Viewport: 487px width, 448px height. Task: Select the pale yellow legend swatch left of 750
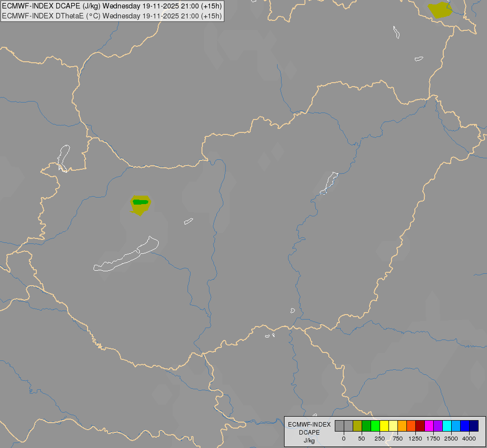click(393, 426)
